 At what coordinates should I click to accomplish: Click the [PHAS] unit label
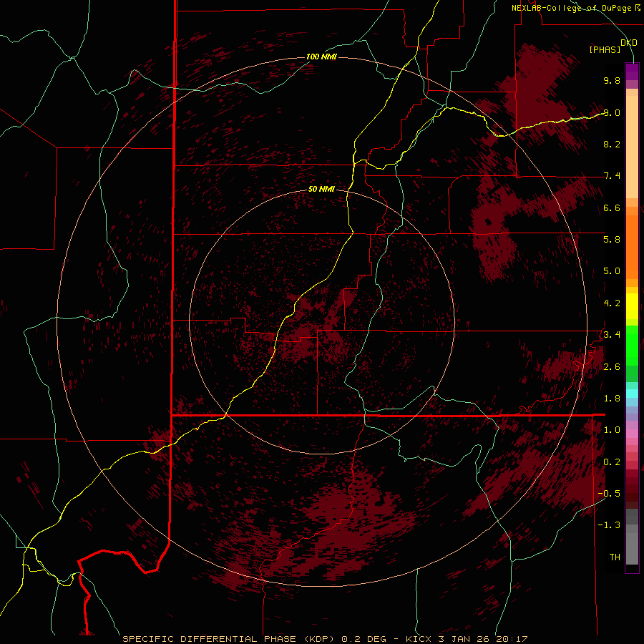(x=605, y=49)
